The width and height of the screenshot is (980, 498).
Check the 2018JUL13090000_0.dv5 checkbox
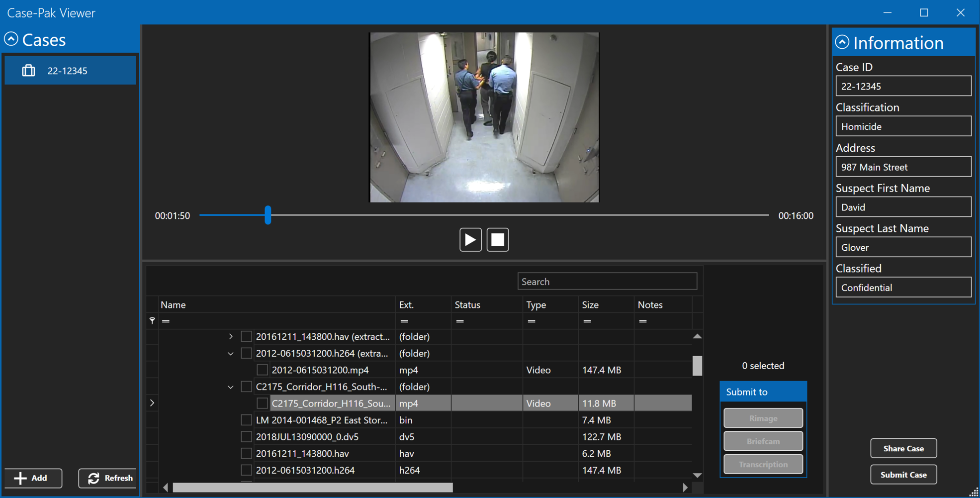[x=246, y=437]
